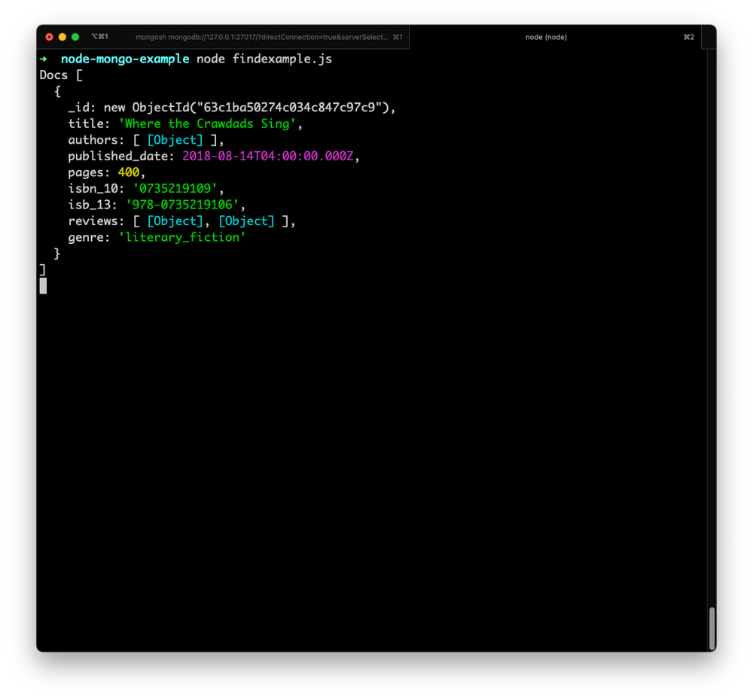Switch to the node (node) tab
The width and height of the screenshot is (753, 700).
pos(545,36)
